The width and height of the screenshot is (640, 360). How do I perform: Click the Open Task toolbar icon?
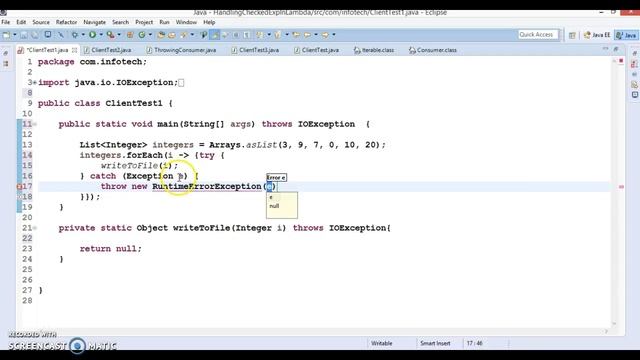pyautogui.click(x=172, y=35)
